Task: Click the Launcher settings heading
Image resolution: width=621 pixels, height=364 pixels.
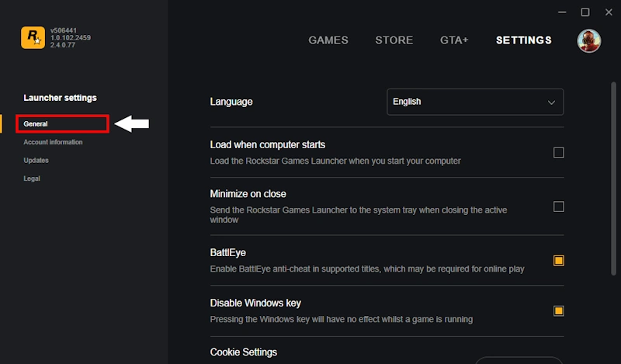Action: point(61,98)
